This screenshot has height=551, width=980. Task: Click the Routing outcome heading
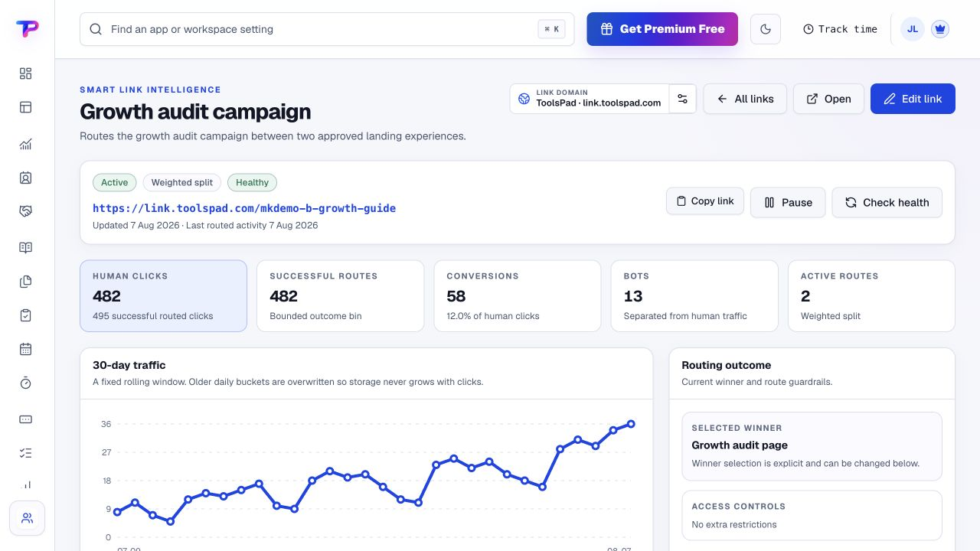click(727, 365)
